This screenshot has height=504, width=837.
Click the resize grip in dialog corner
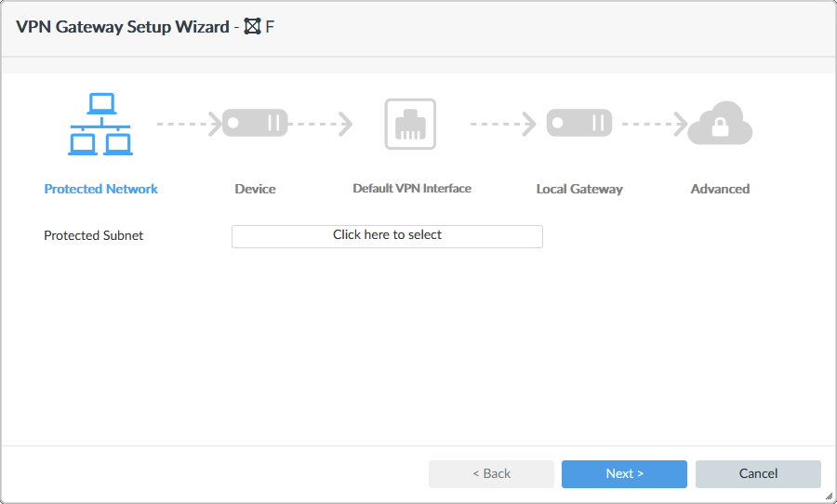pos(828,496)
